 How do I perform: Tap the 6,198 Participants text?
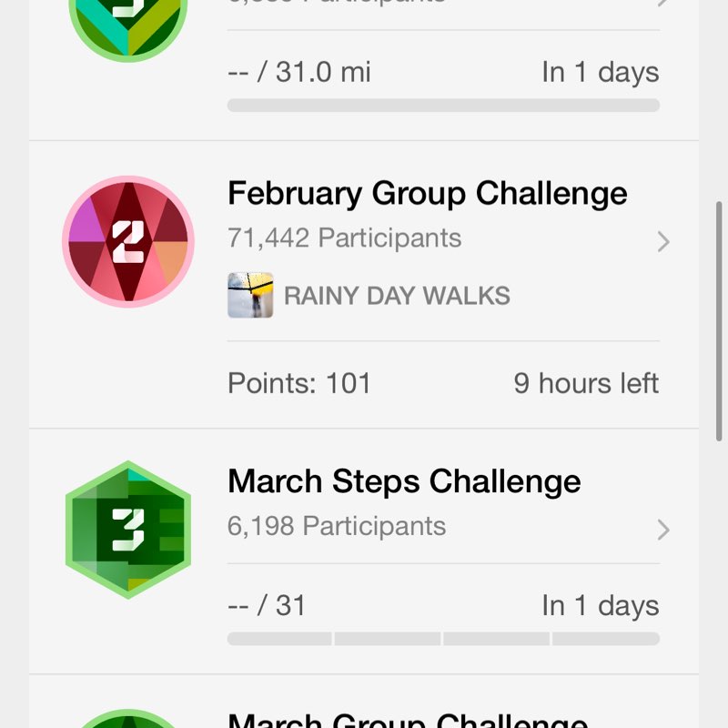coord(337,526)
